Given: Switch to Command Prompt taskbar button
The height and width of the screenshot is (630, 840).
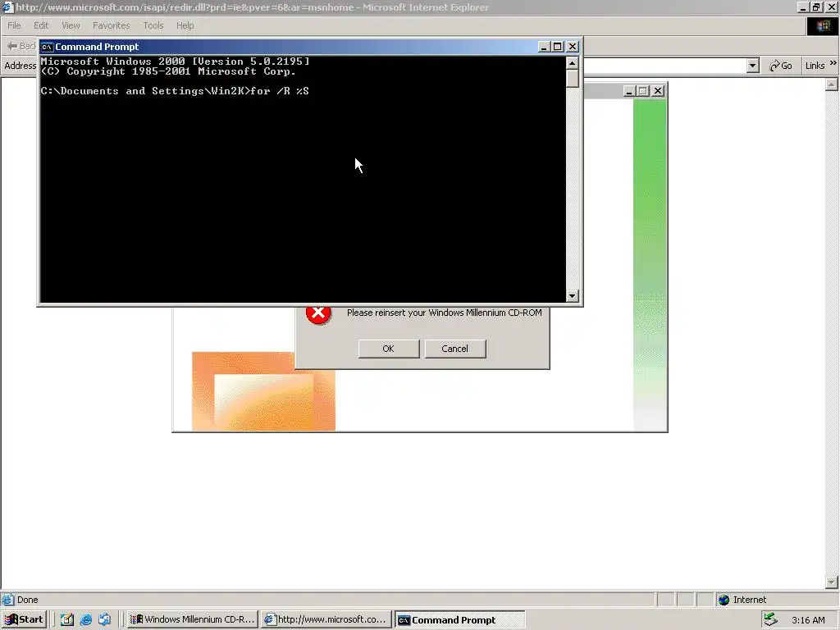Looking at the screenshot, I should tap(459, 620).
